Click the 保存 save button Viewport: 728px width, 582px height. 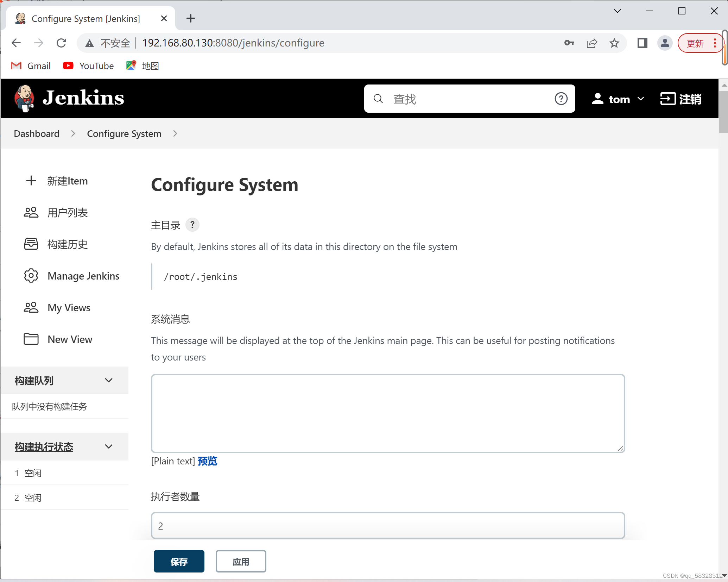click(x=179, y=561)
